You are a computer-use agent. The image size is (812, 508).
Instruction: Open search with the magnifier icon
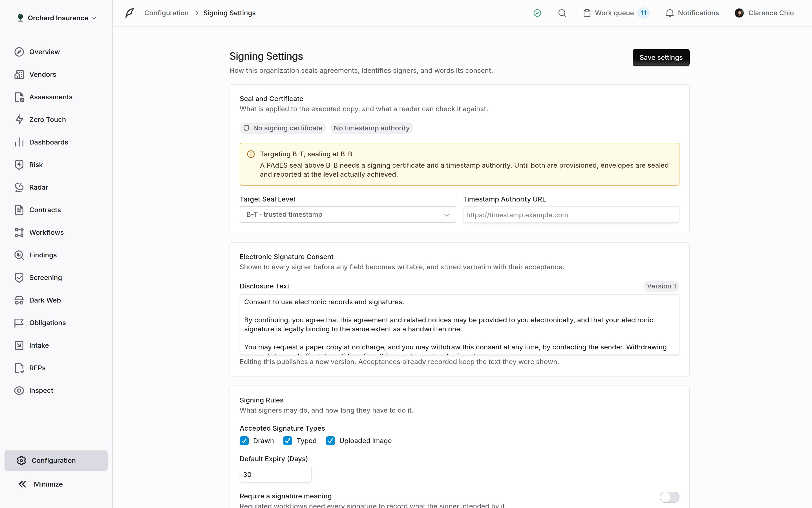coord(562,13)
